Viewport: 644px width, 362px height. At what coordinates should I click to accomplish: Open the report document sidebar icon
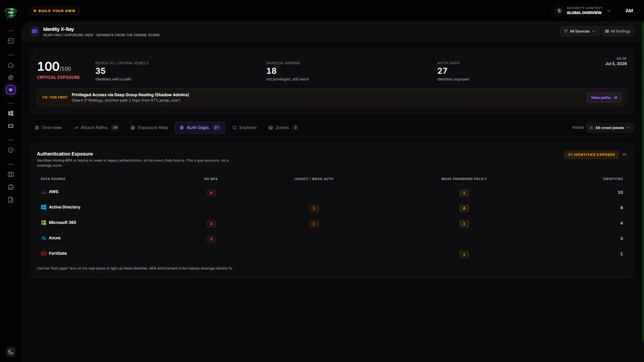pyautogui.click(x=11, y=200)
